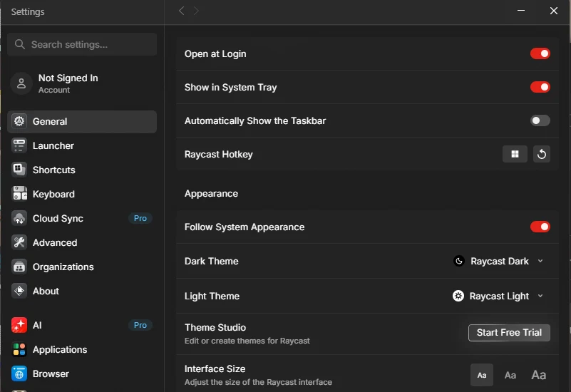This screenshot has height=392, width=571.
Task: Open Advanced settings
Action: click(x=82, y=242)
